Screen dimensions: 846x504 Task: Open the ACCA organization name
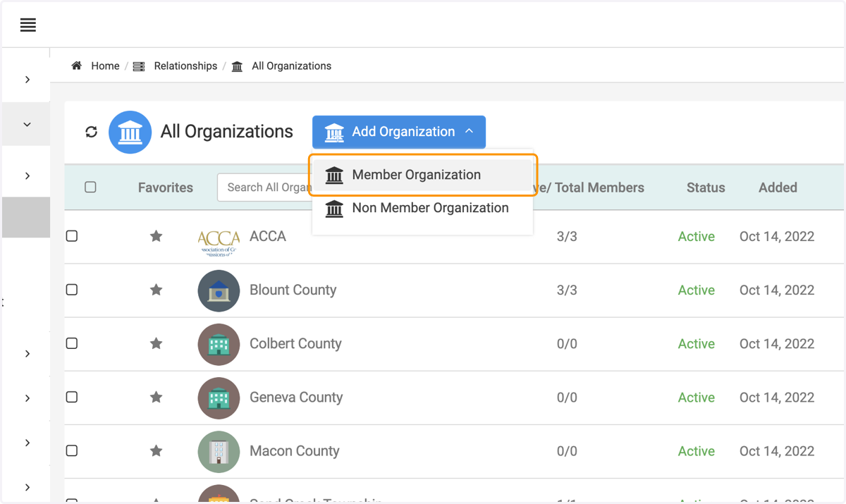tap(268, 236)
